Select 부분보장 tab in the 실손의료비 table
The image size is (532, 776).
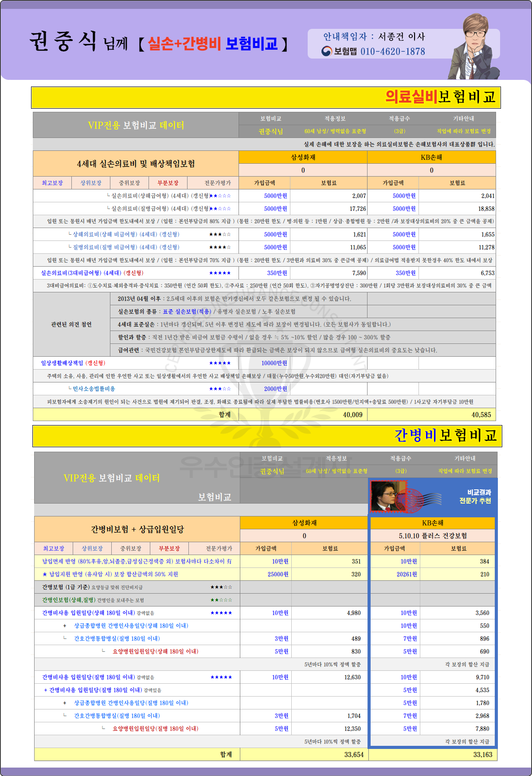coord(168,183)
